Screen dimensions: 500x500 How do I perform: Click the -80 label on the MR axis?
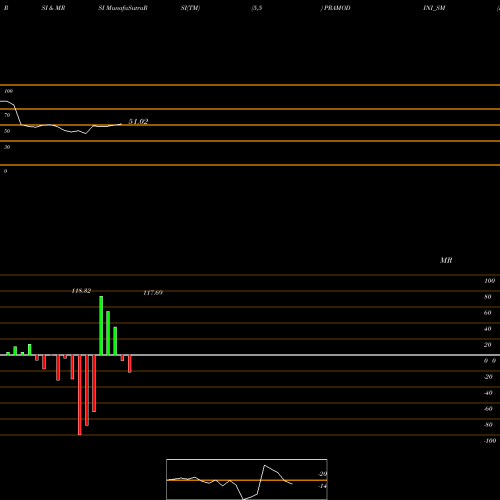488,425
